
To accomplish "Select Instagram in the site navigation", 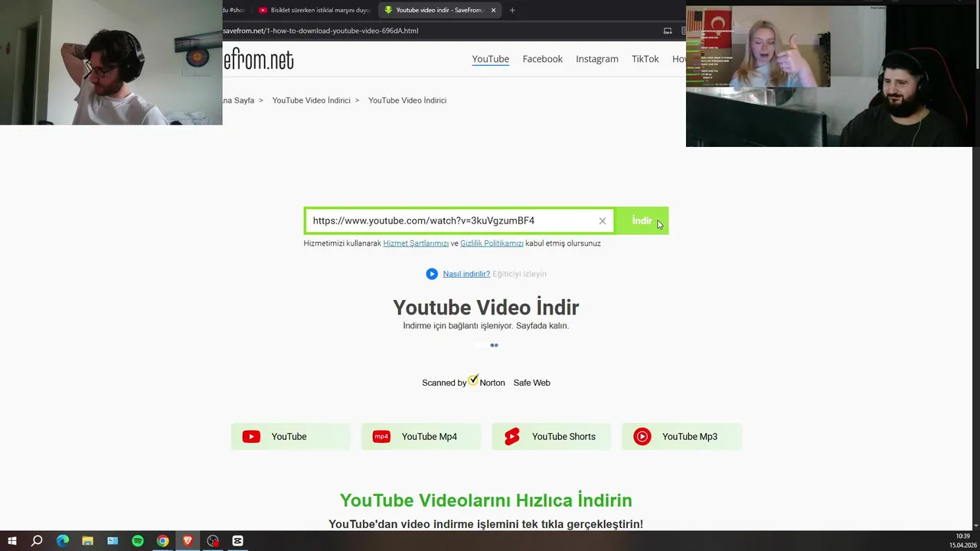I will coord(597,59).
